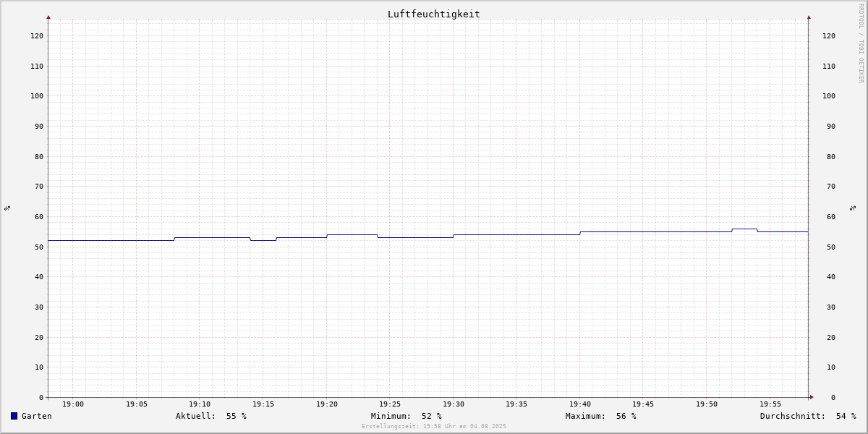Click the 19:50 time axis label
868x434 pixels.
tap(707, 404)
